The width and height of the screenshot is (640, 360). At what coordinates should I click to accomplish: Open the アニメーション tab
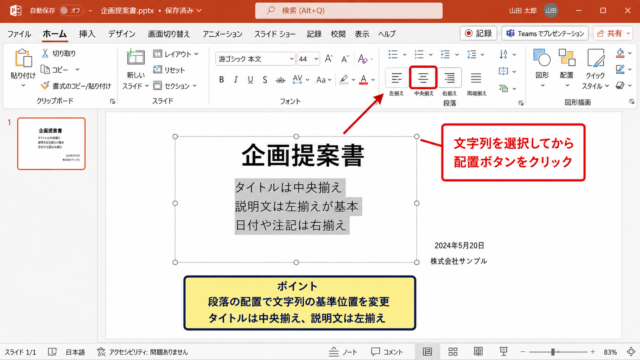click(222, 34)
